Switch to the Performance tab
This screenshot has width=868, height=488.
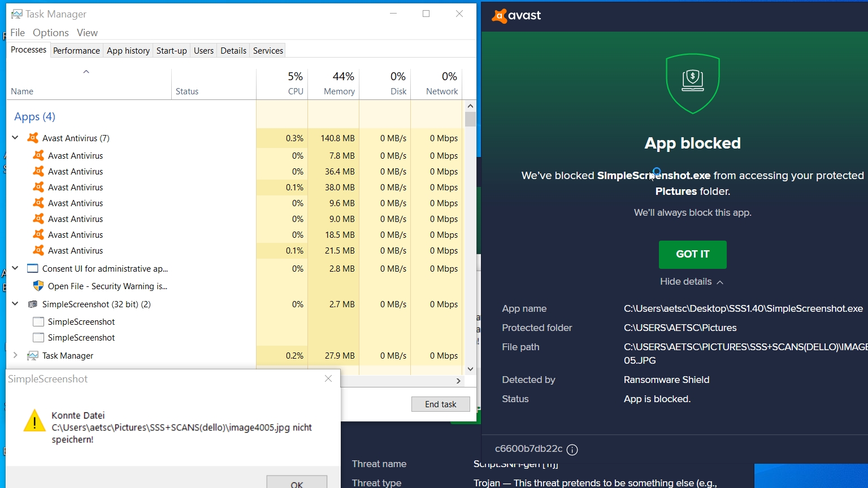pos(76,51)
